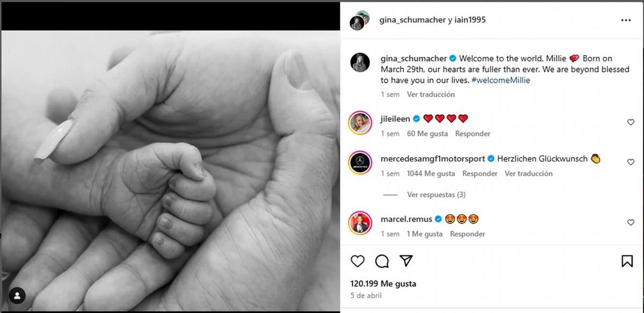644x313 pixels.
Task: Like jileileen's comment heart
Action: 631,122
